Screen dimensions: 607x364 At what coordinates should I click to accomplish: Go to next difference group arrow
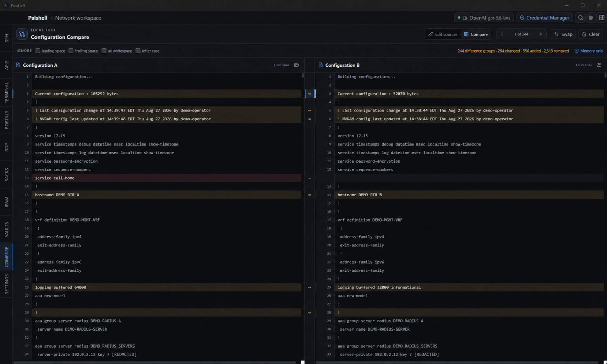tap(540, 34)
